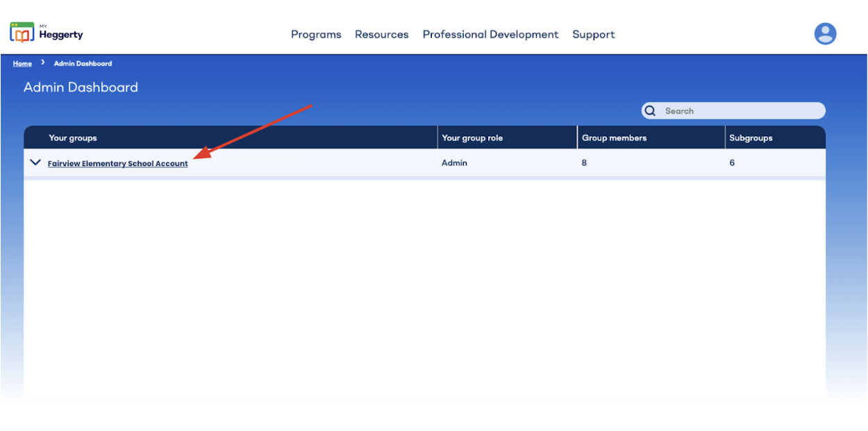Open the Support menu item

(593, 34)
